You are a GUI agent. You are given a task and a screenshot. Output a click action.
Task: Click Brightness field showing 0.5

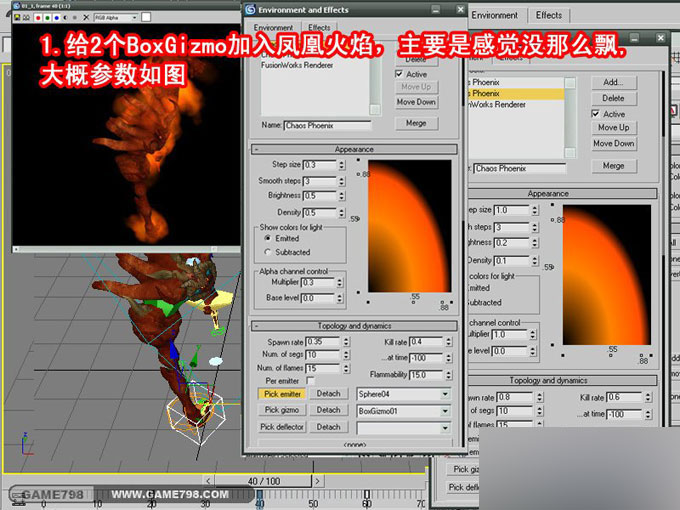(x=320, y=196)
